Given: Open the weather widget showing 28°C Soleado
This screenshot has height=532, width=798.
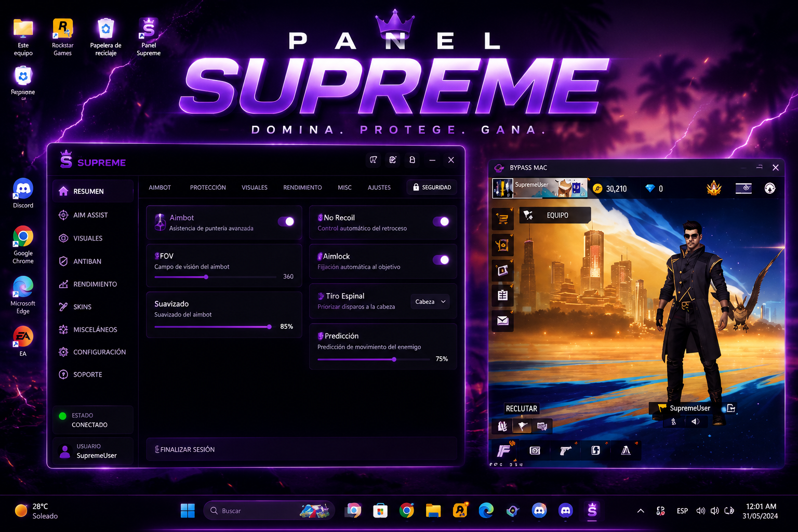Looking at the screenshot, I should point(36,511).
